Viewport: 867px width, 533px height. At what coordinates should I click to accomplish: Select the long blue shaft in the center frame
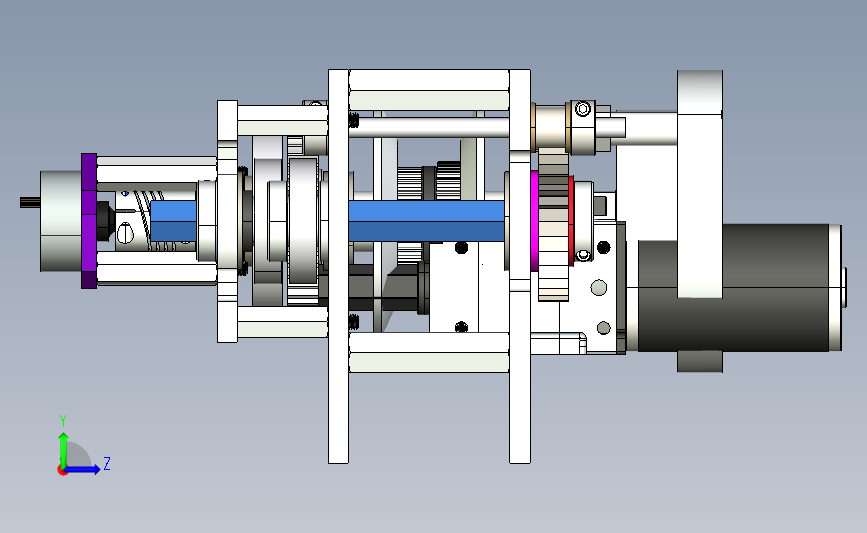click(x=426, y=221)
